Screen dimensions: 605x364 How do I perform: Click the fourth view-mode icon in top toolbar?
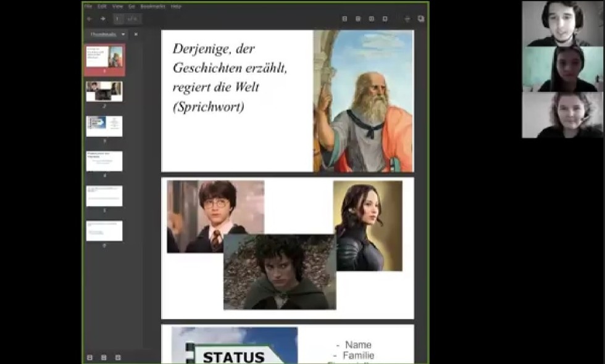click(x=385, y=19)
